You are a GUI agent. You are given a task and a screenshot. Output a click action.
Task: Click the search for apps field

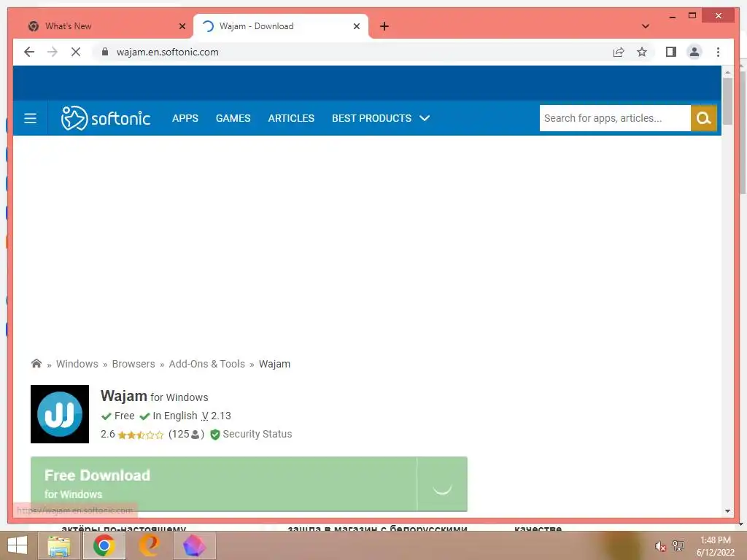(x=615, y=118)
